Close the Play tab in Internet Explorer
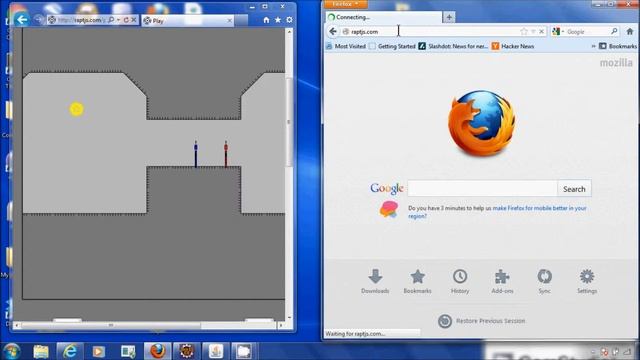Screen dimensions: 640x360 point(229,20)
